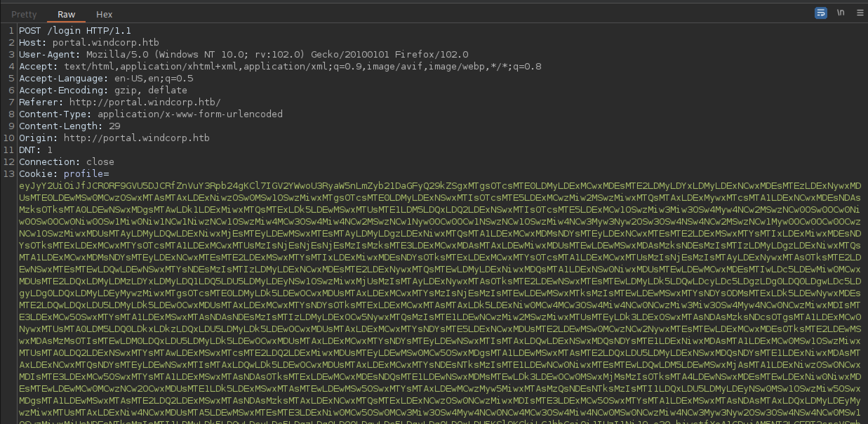Click line number 13 in gutter
This screenshot has height=424, width=868.
9,174
